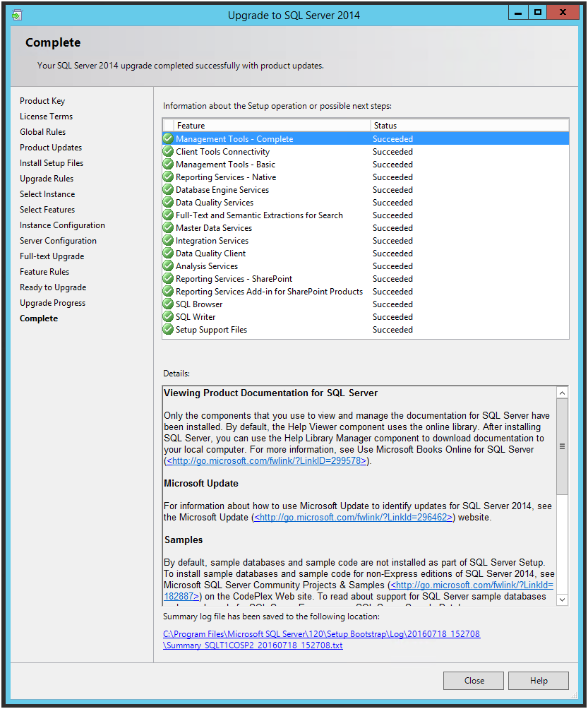Image resolution: width=588 pixels, height=709 pixels.
Task: Click the Close button
Action: click(x=474, y=681)
